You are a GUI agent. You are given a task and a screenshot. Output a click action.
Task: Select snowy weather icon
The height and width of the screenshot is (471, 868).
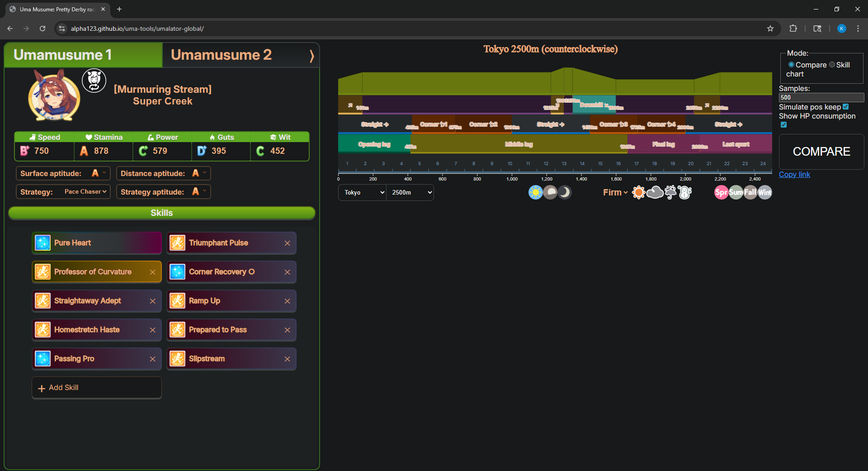tap(685, 192)
